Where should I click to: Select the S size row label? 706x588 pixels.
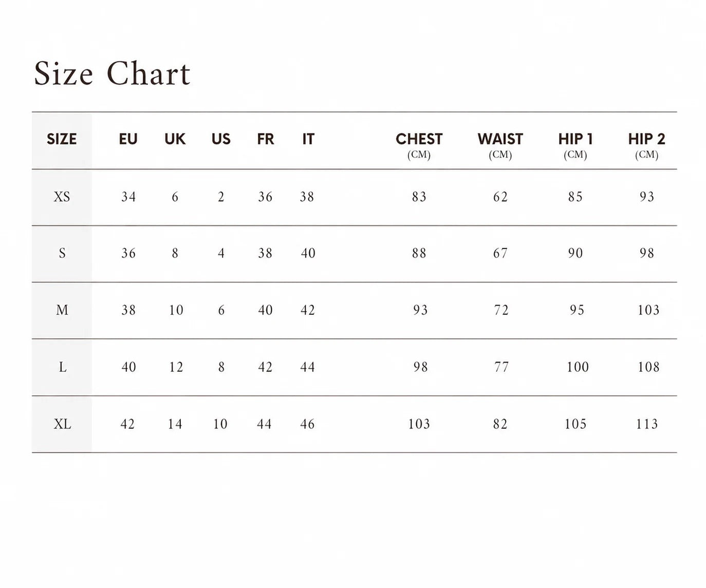click(62, 253)
